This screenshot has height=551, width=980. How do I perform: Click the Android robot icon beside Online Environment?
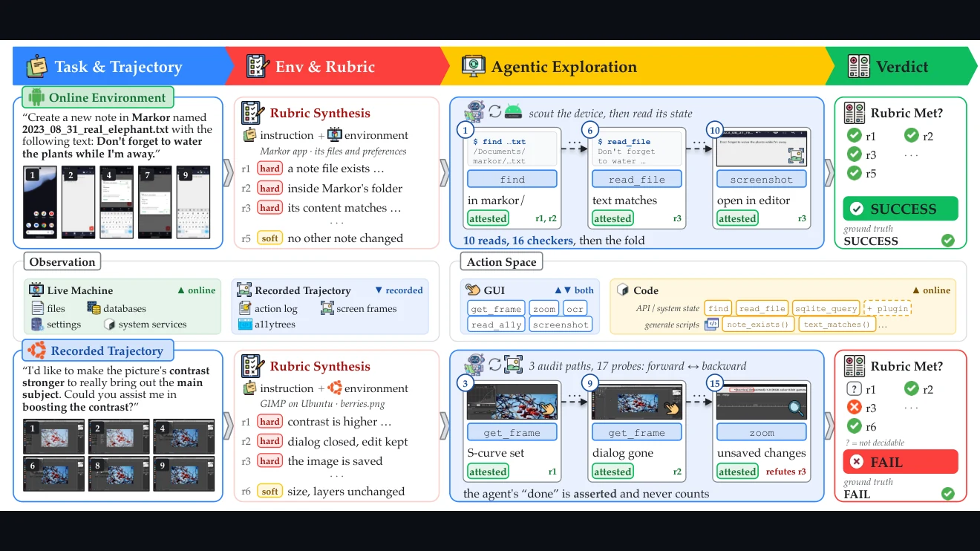pos(35,97)
